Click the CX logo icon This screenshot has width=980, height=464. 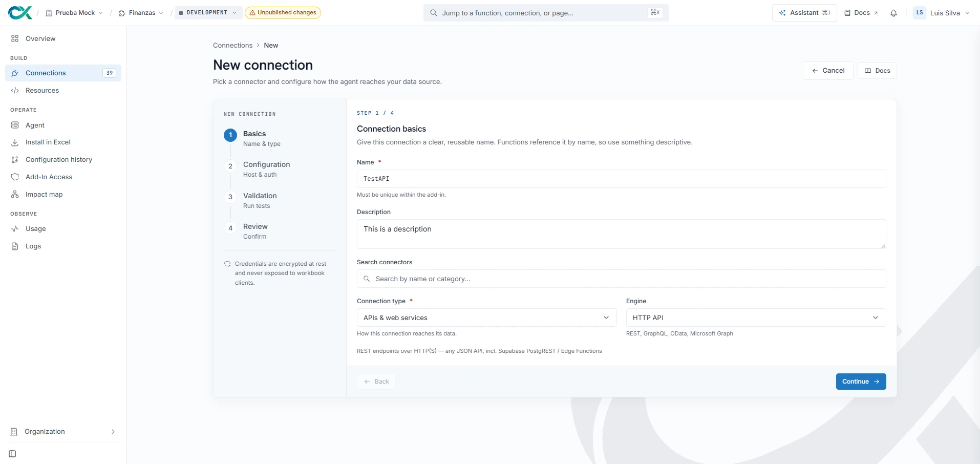pyautogui.click(x=20, y=13)
